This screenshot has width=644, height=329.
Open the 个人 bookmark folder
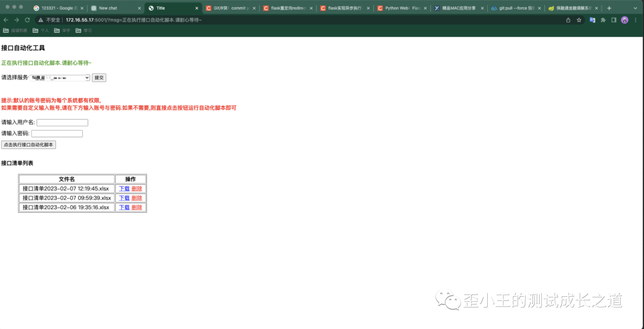[41, 30]
